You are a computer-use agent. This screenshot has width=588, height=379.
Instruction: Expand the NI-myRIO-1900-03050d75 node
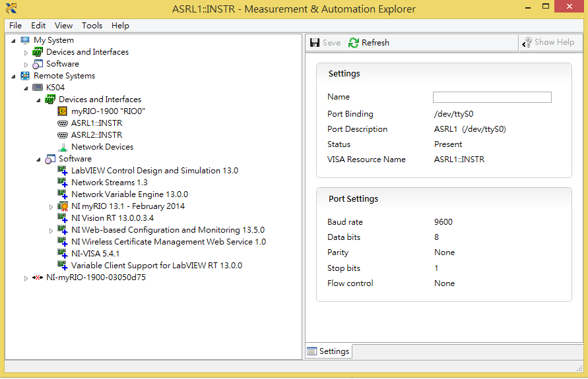[26, 278]
